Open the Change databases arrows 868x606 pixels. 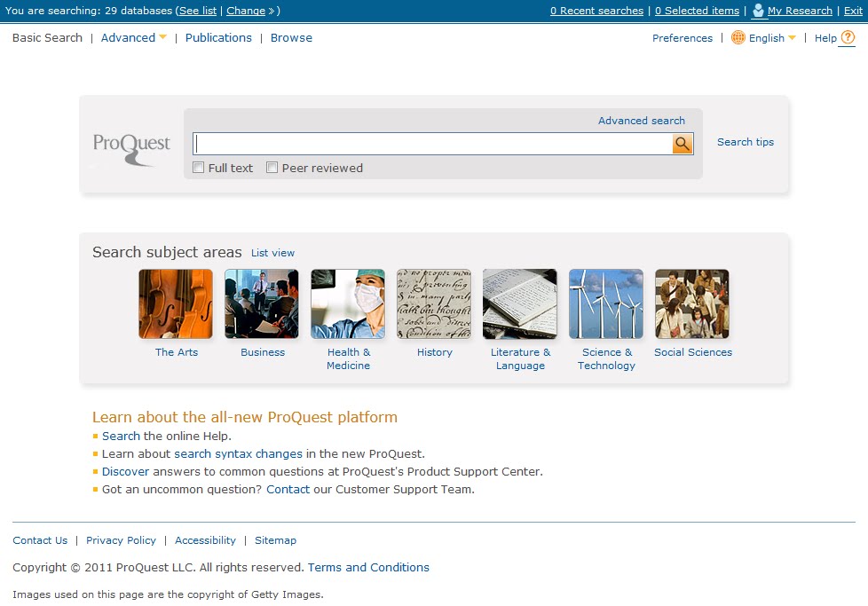tap(272, 11)
